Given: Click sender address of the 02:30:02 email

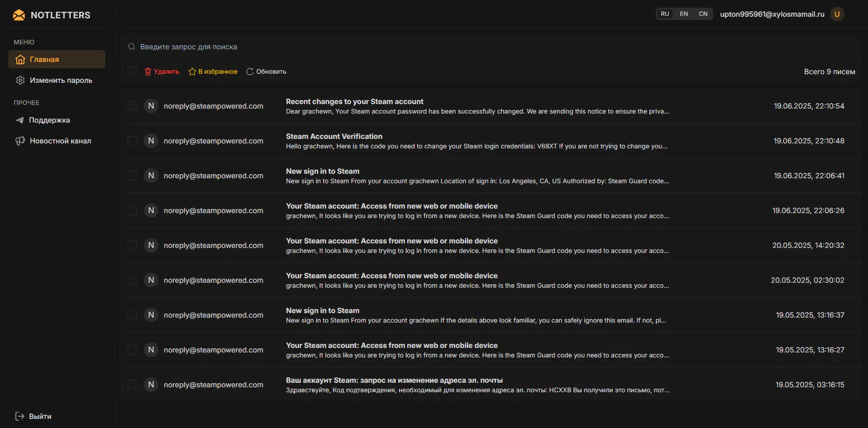Looking at the screenshot, I should pos(213,280).
